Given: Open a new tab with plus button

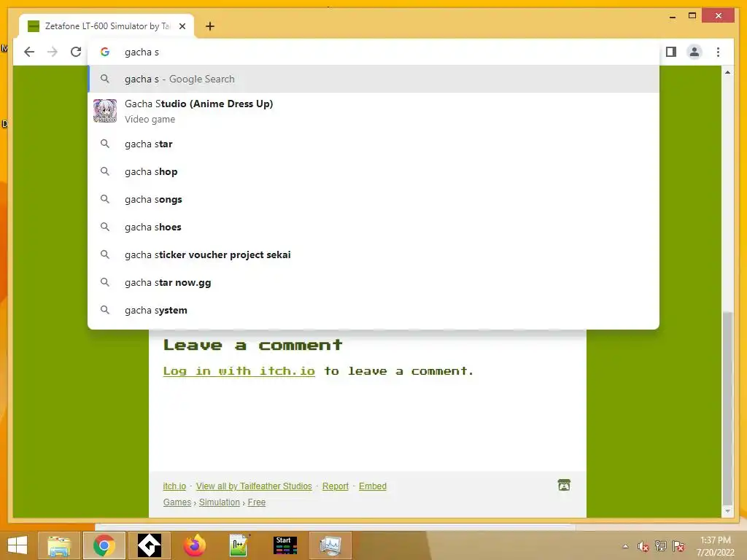Looking at the screenshot, I should pyautogui.click(x=209, y=26).
